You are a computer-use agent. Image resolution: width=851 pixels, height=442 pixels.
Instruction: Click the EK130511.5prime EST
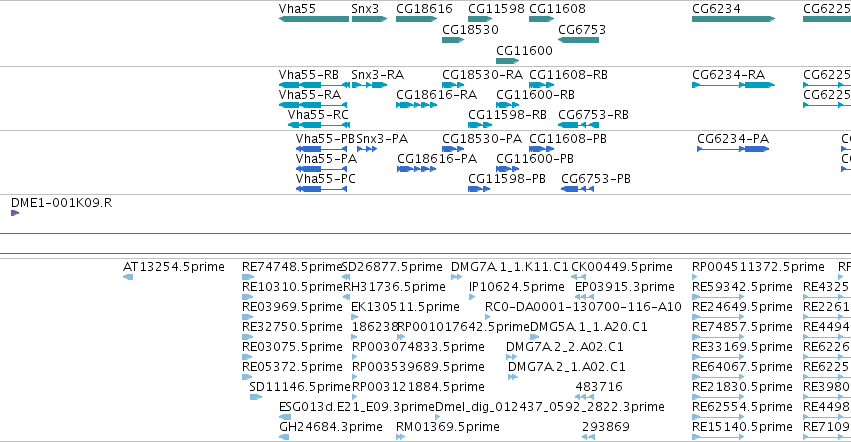(355, 317)
